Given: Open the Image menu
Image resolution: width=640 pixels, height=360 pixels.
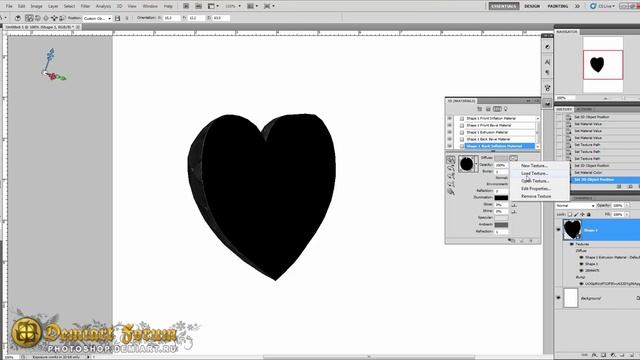Looking at the screenshot, I should point(36,6).
